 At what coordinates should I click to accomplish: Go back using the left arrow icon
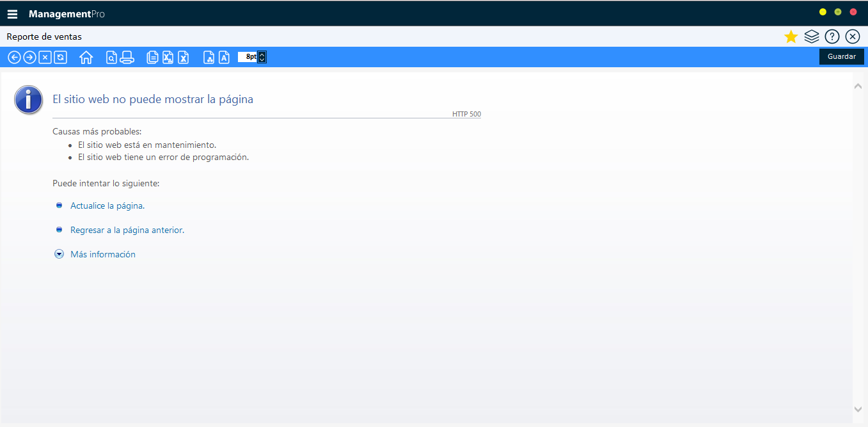click(14, 58)
